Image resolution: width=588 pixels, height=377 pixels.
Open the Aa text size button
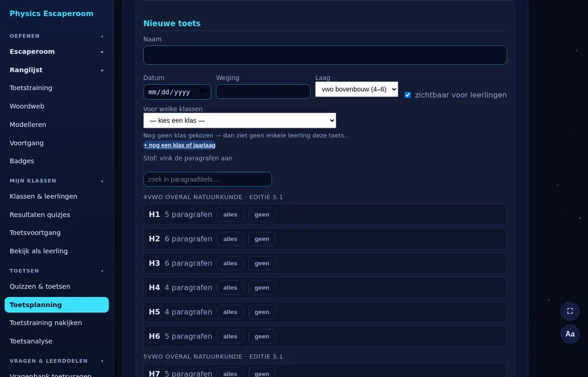[570, 334]
